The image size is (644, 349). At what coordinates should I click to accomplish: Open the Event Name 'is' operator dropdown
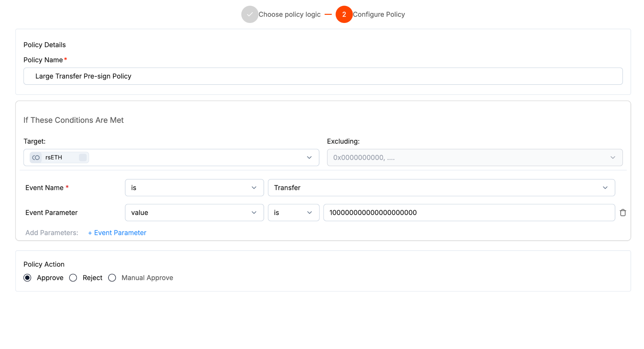pyautogui.click(x=194, y=188)
